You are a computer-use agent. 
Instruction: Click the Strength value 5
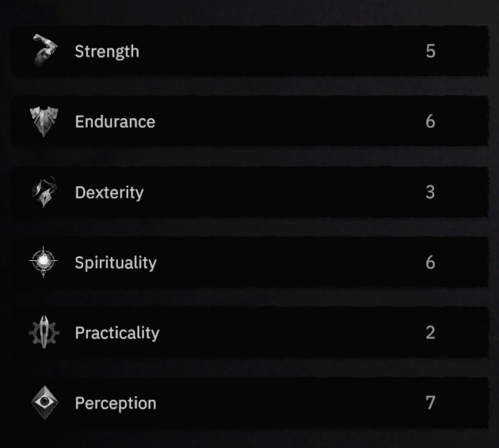431,51
